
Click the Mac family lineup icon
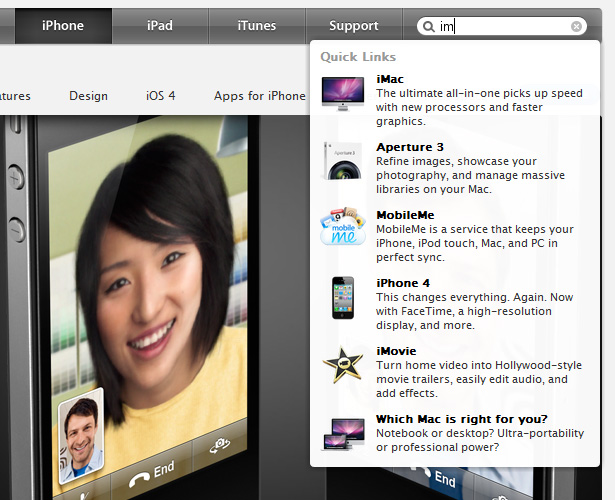click(x=344, y=434)
